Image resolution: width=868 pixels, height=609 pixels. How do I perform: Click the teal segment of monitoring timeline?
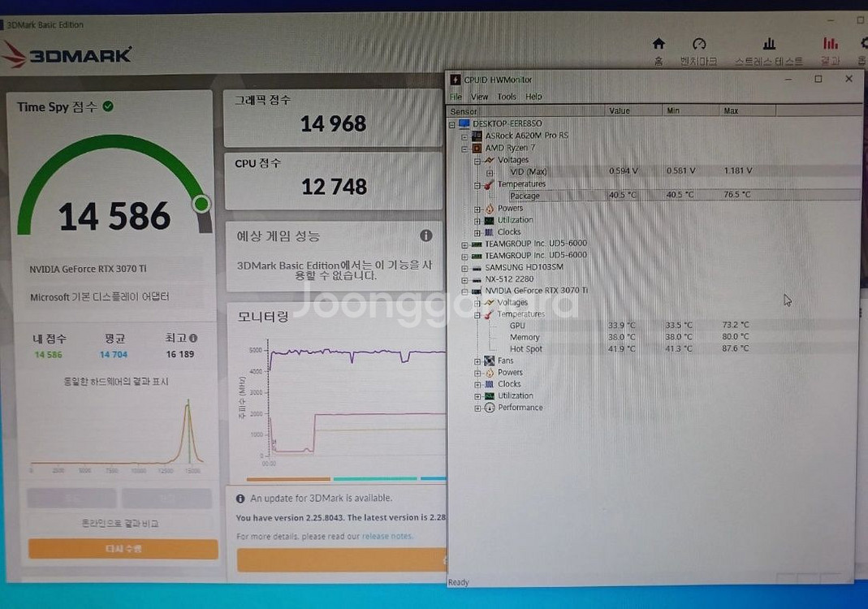(375, 478)
